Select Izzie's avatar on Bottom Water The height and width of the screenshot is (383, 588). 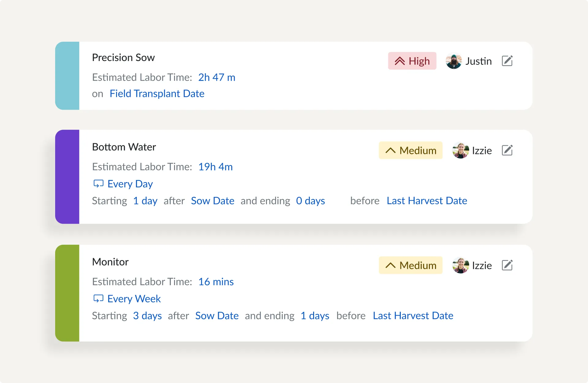(x=460, y=150)
